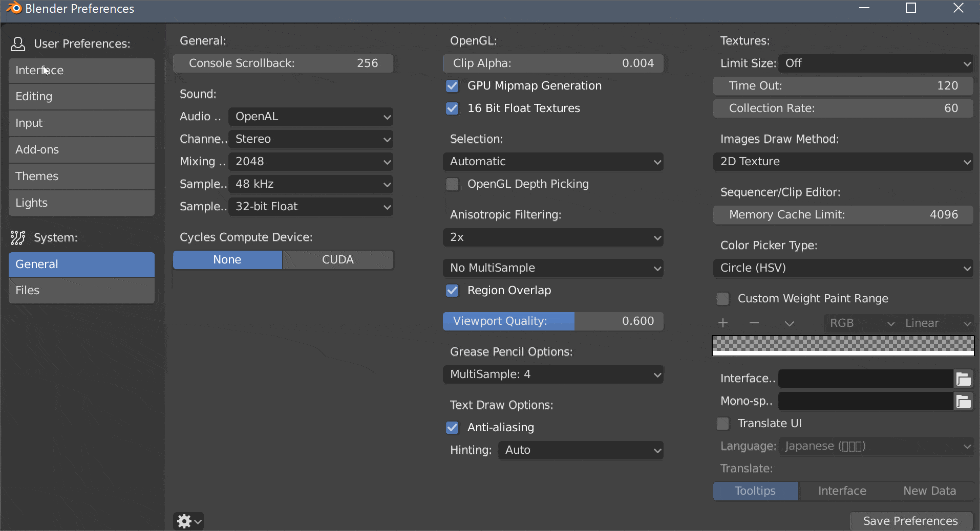Click Memory Cache Limit value field

pyautogui.click(x=843, y=215)
